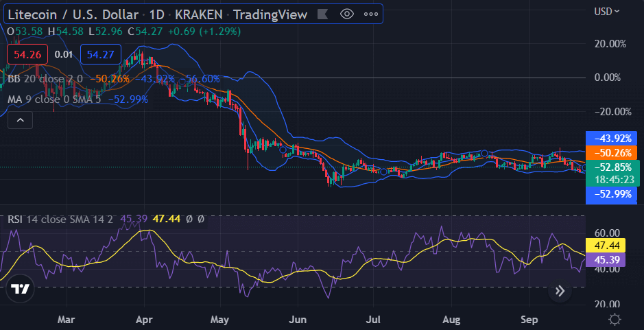Click the KRAKEN exchange name in title
644x330 pixels.
tap(199, 15)
